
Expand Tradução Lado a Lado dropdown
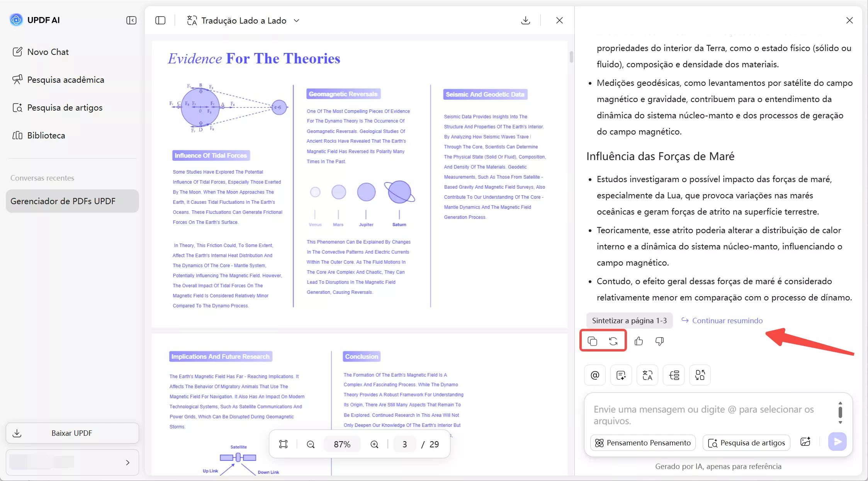(296, 20)
